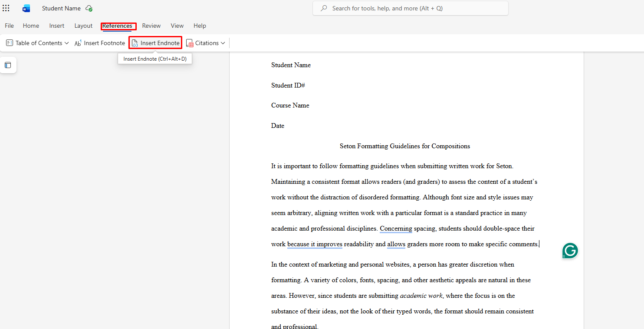Viewport: 644px width, 329px height.
Task: Switch to the Insert tab
Action: click(x=57, y=26)
